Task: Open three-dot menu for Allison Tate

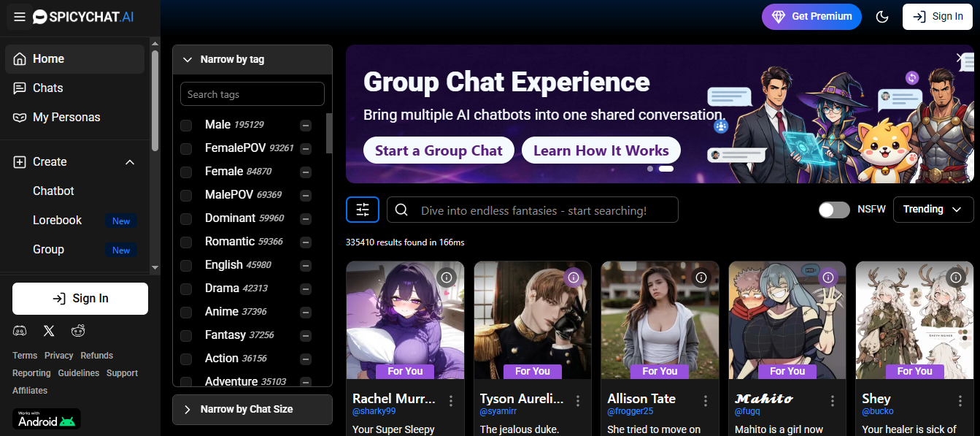Action: tap(706, 401)
